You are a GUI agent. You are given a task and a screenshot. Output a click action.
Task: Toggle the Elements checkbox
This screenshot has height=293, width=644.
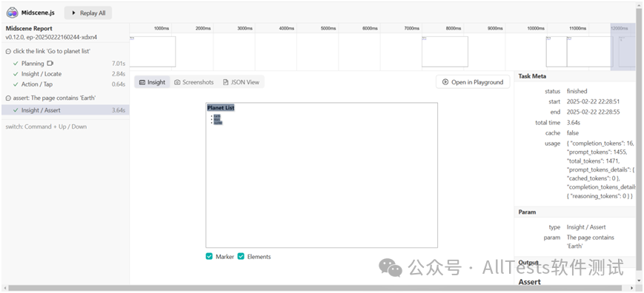241,257
